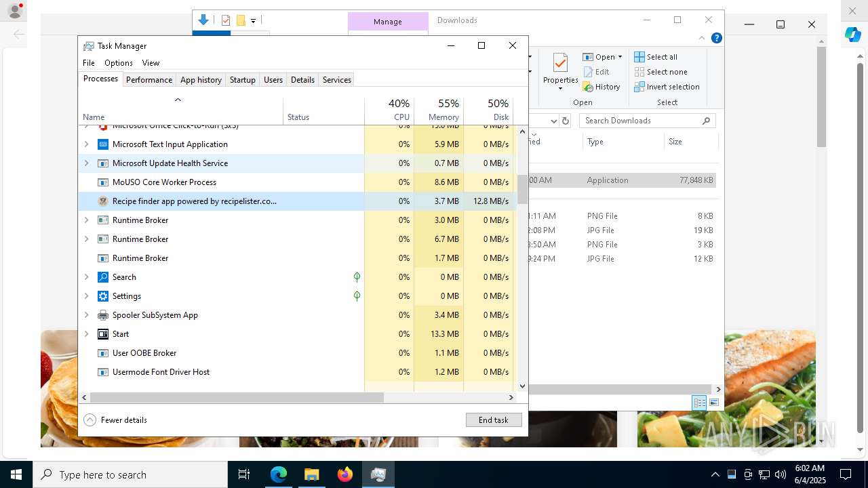Sort processes by CPU column

[389, 110]
